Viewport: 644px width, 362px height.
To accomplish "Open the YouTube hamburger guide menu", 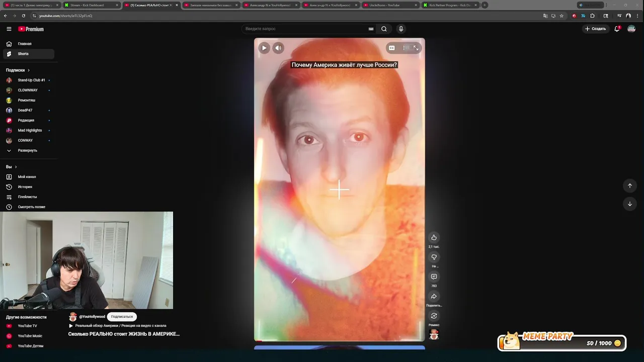I will tap(9, 29).
